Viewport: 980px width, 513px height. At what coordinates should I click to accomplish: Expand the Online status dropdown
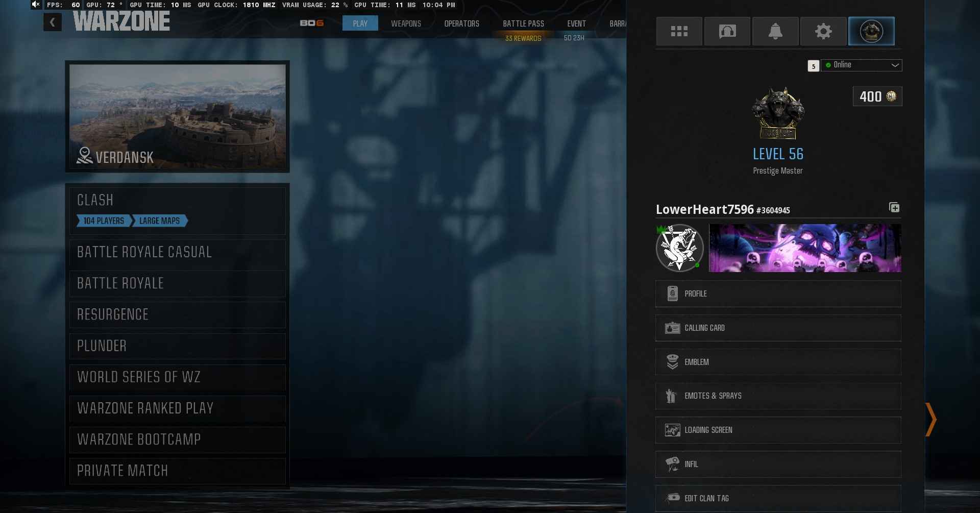pos(861,65)
